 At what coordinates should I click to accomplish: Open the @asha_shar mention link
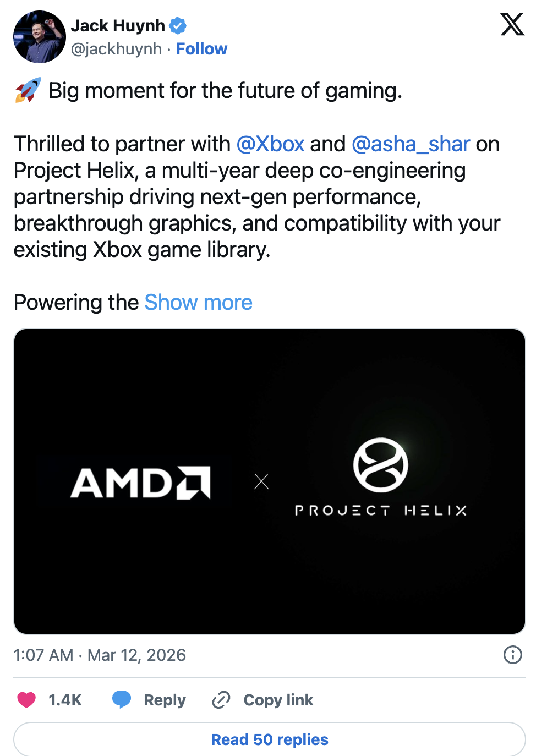pyautogui.click(x=411, y=144)
